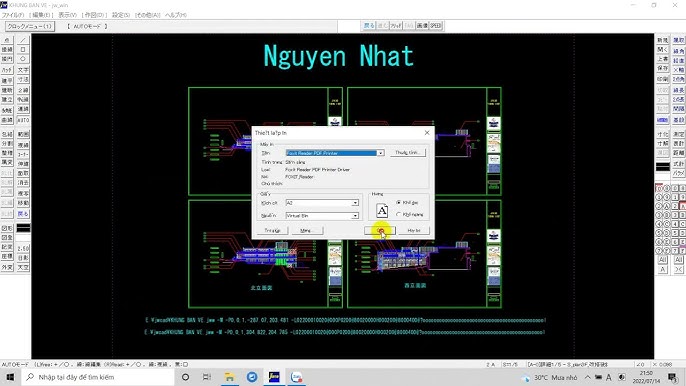Viewport: 686px width, 386px height.
Task: Click the Thuộc tính properties button
Action: click(x=408, y=153)
